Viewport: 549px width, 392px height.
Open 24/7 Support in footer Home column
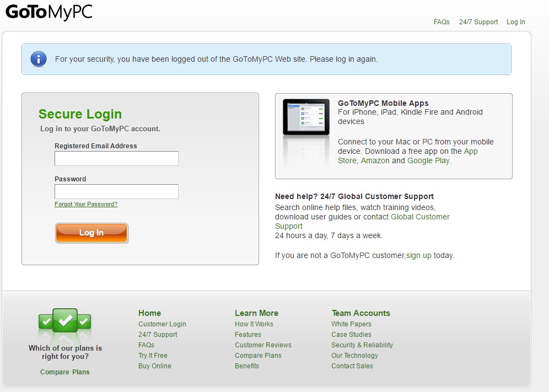coord(158,335)
